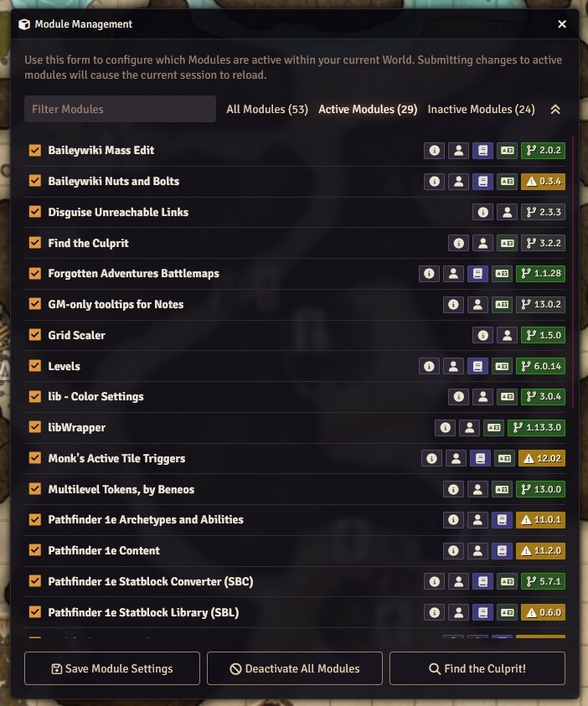
Task: Click Save Module Settings button
Action: 112,668
